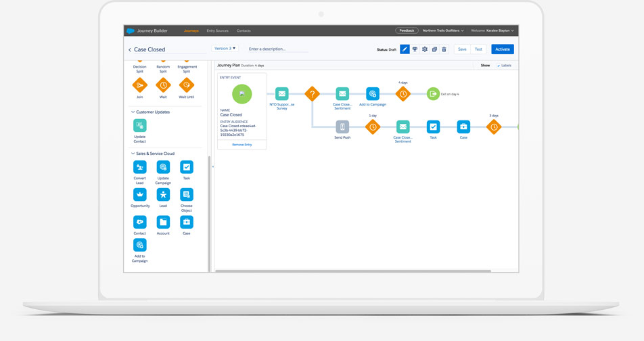This screenshot has height=341, width=644.
Task: Choose the Update Campaign palette icon
Action: pos(163,167)
